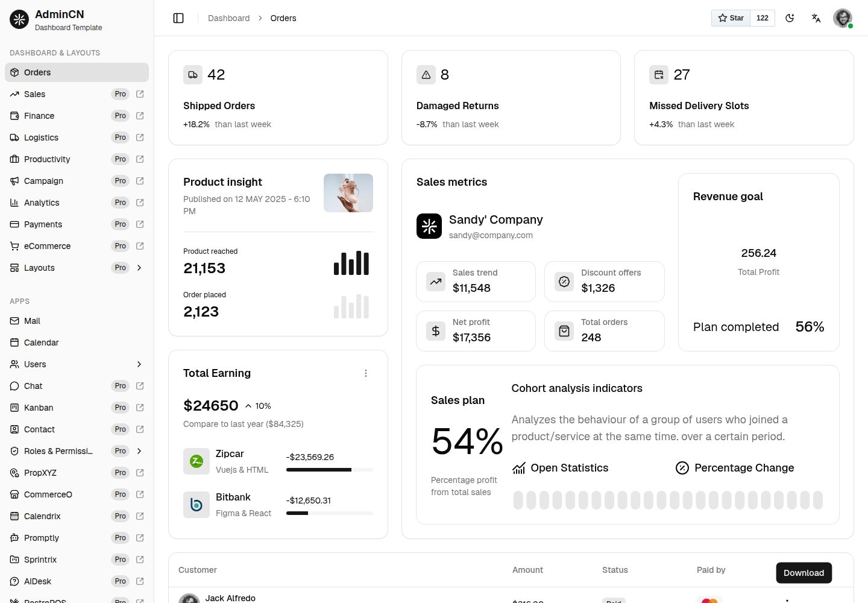Click the Sales trend card
The height and width of the screenshot is (603, 868).
click(x=476, y=282)
